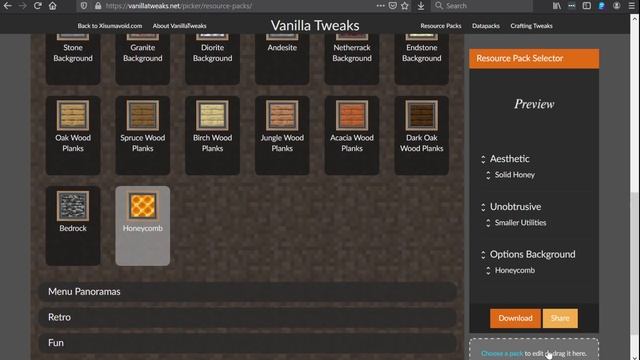Screen dimensions: 640x360
Task: Download the selected resource pack
Action: pyautogui.click(x=515, y=318)
